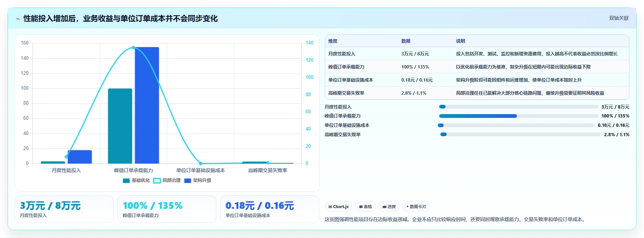
Task: Click the tall 架构升级 bar for 峰值订单承载能力
Action: coord(147,105)
